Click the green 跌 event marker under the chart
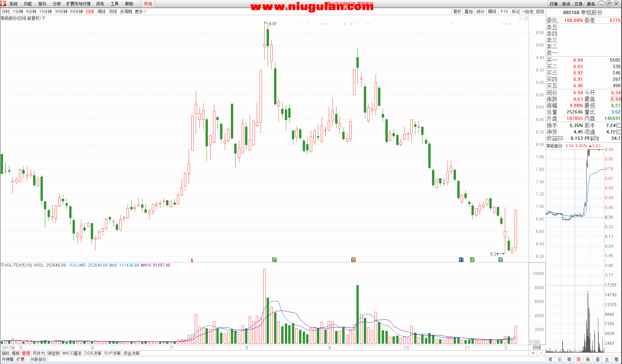The image size is (622, 364). [x=274, y=260]
